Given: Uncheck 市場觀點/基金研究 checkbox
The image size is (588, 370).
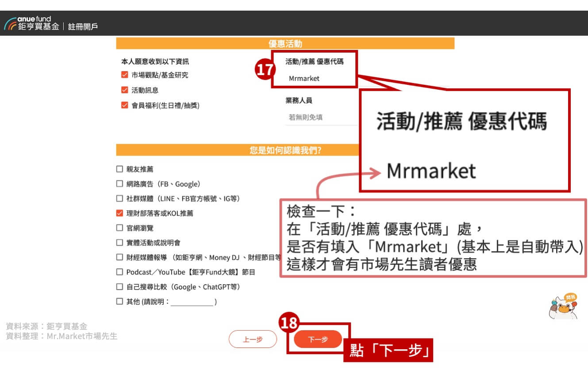Looking at the screenshot, I should [125, 75].
